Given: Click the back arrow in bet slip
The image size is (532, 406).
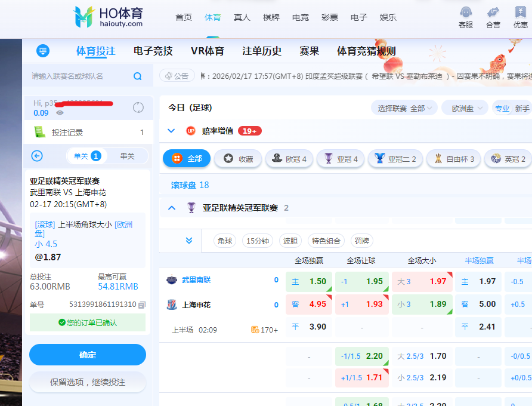Looking at the screenshot, I should (37, 156).
